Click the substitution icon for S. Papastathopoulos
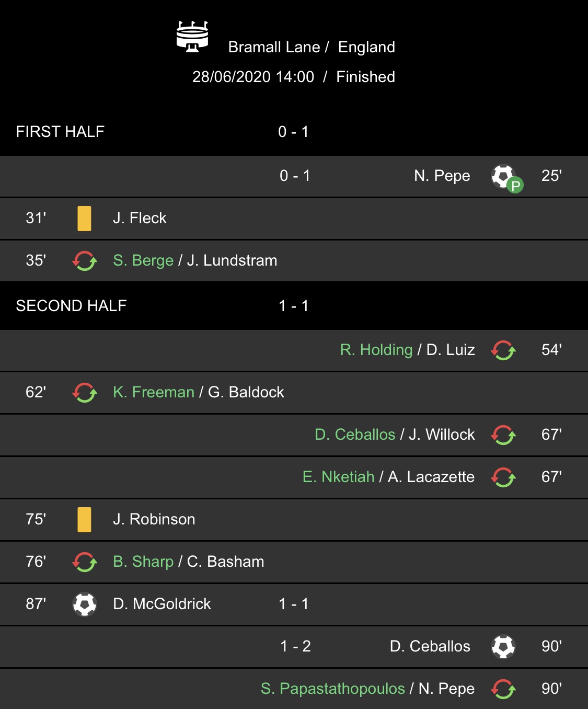 [x=503, y=689]
